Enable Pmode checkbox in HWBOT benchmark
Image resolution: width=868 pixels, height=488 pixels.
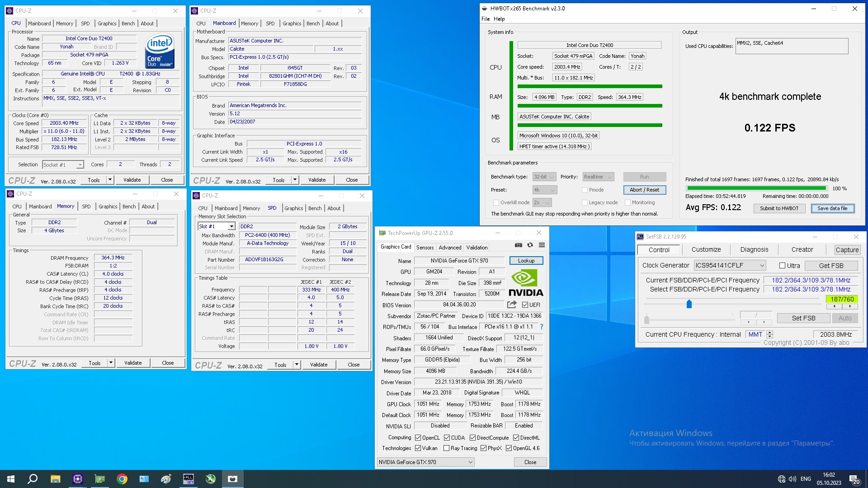[x=585, y=190]
